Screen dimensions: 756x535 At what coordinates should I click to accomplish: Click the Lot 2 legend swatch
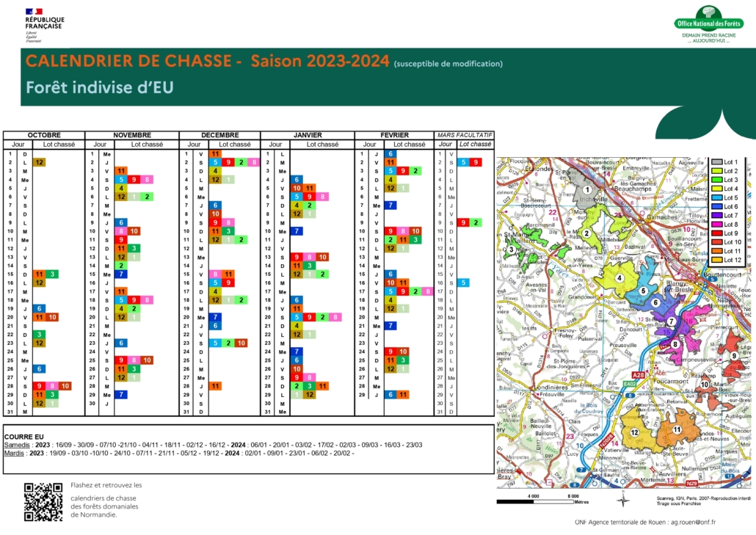717,171
